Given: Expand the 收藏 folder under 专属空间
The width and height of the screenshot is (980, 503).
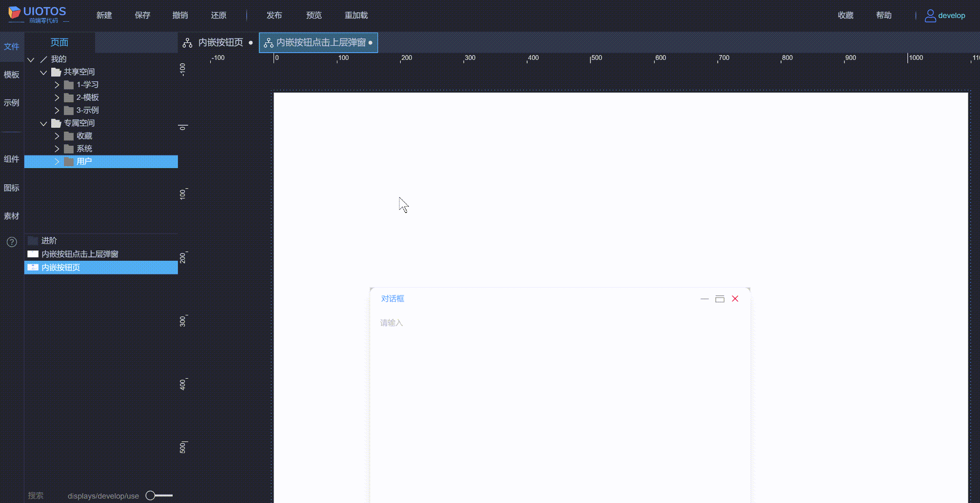Looking at the screenshot, I should tap(57, 135).
